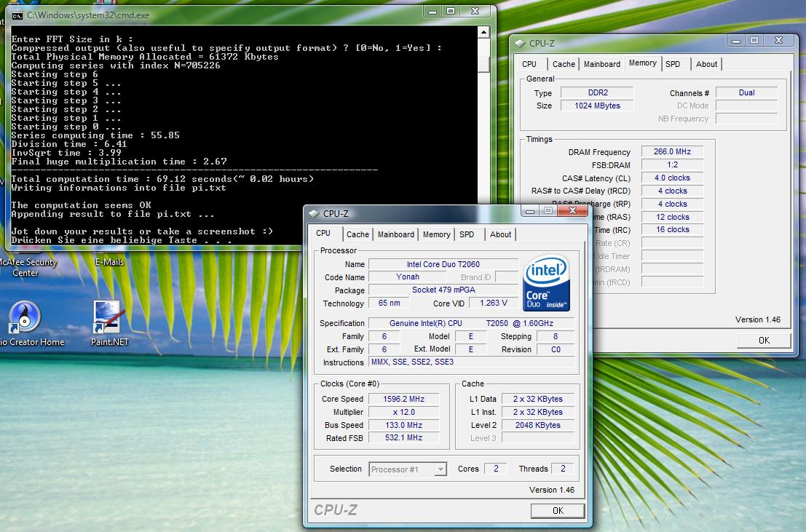Click the memory Size value '1024 MBytes'
This screenshot has height=532, width=806.
(x=597, y=106)
